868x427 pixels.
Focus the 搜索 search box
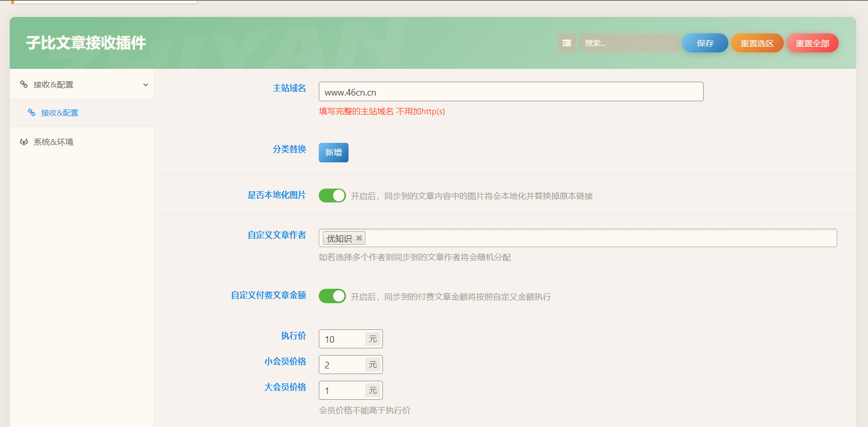[x=629, y=43]
